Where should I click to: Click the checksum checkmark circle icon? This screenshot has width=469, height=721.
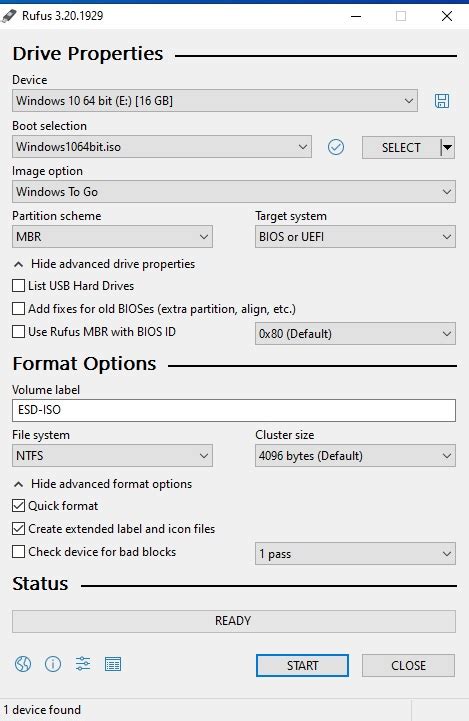[336, 147]
